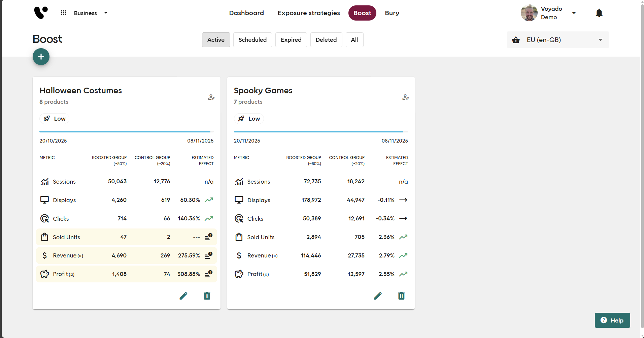
Task: Edit the Spooky Games boost with pencil icon
Action: (378, 296)
